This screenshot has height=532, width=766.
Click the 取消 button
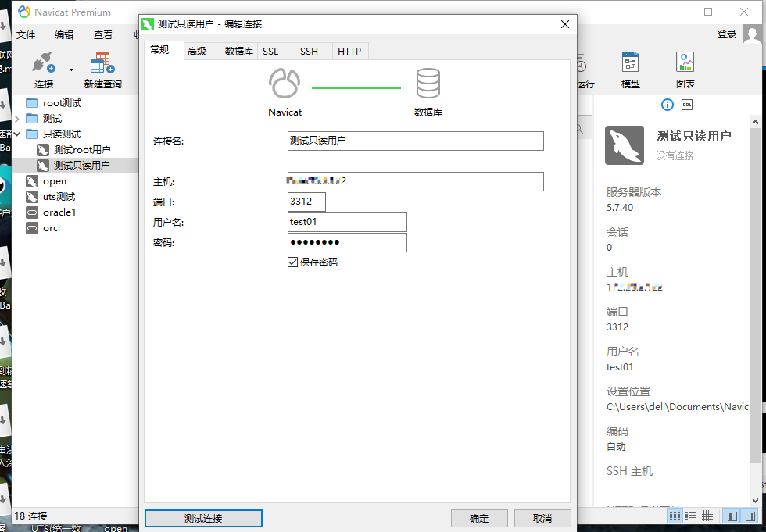542,519
